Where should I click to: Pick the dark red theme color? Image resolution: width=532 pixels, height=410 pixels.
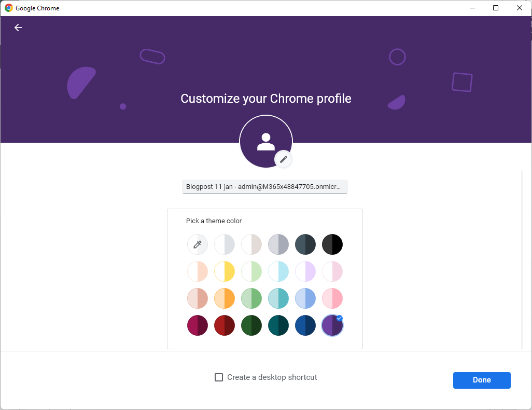point(225,325)
